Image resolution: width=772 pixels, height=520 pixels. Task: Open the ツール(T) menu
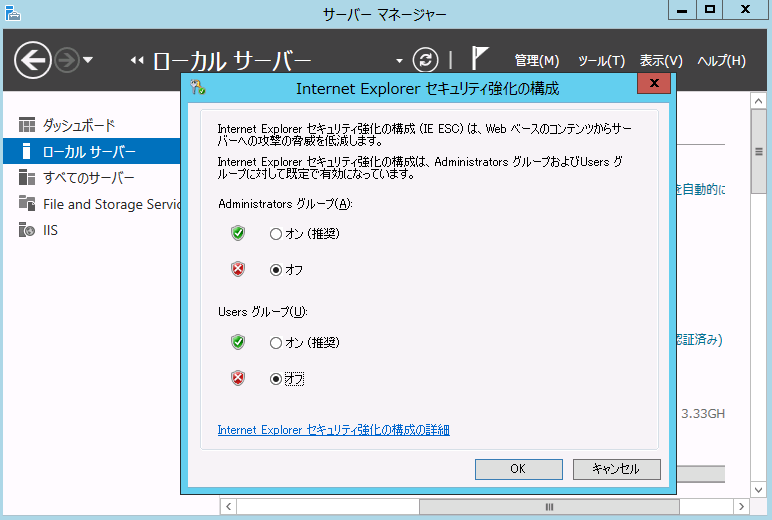tap(601, 61)
